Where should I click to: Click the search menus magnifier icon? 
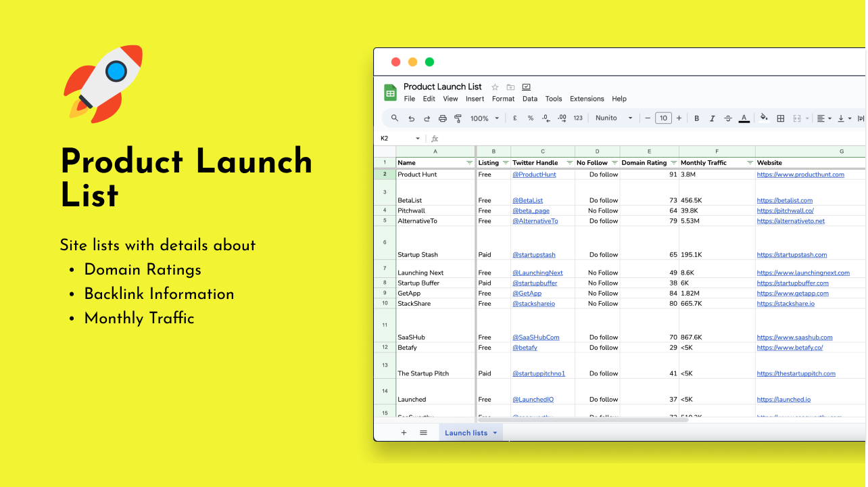[x=395, y=118]
